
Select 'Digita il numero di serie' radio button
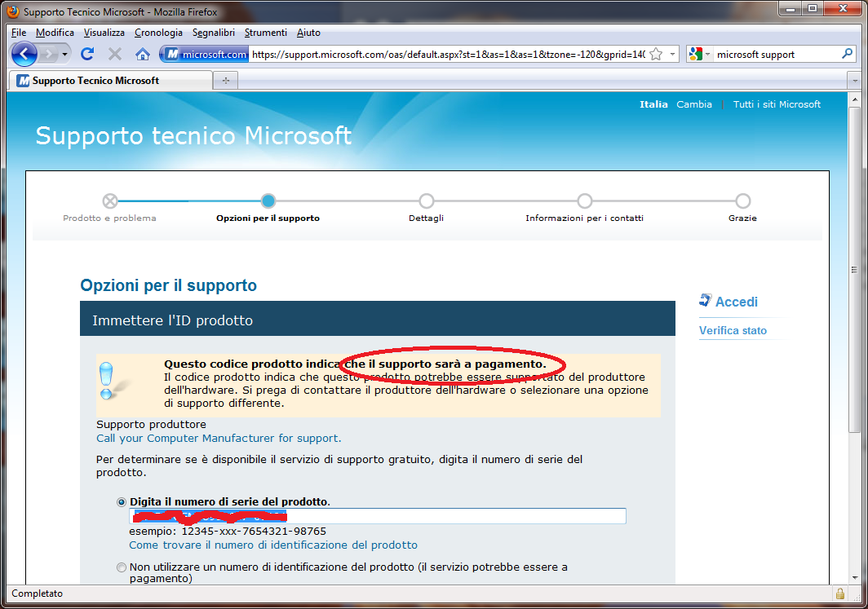pos(122,502)
